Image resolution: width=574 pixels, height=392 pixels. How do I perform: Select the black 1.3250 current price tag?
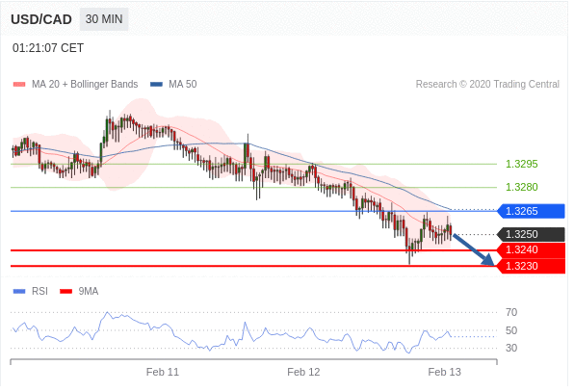[x=532, y=234]
